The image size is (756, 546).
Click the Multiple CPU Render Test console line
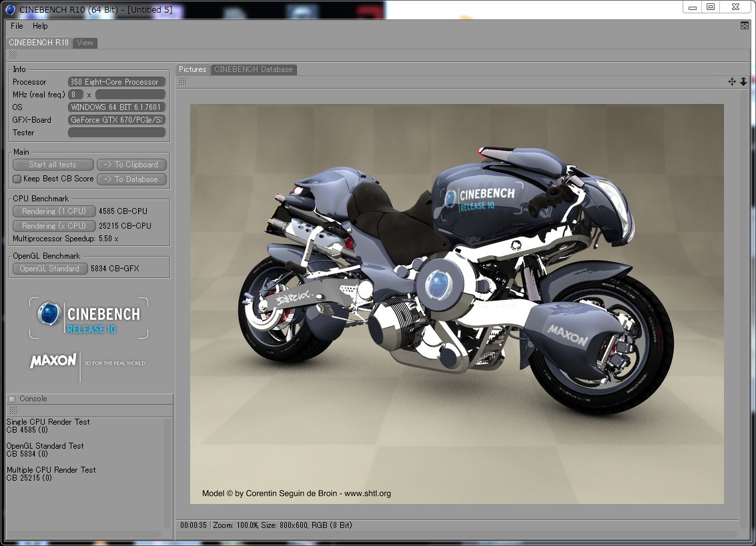(51, 470)
